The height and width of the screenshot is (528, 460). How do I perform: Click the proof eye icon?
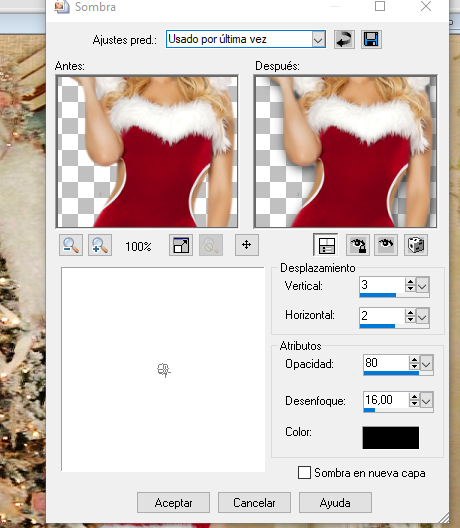pos(386,245)
